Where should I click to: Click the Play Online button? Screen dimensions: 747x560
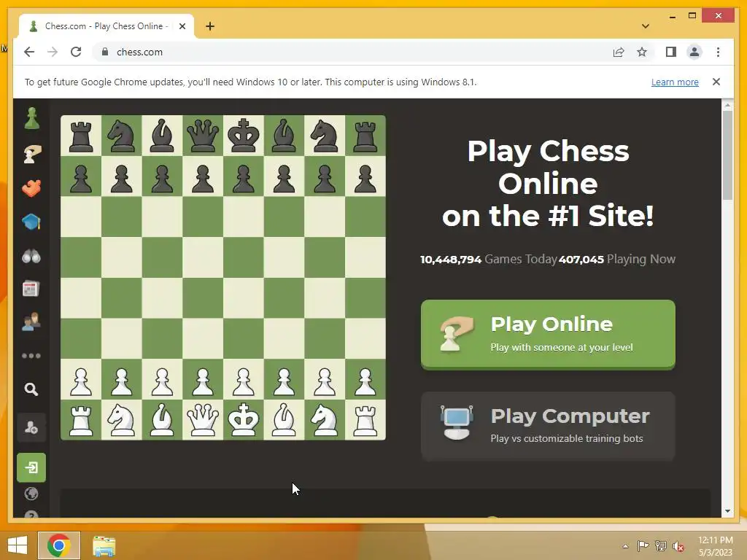(548, 335)
